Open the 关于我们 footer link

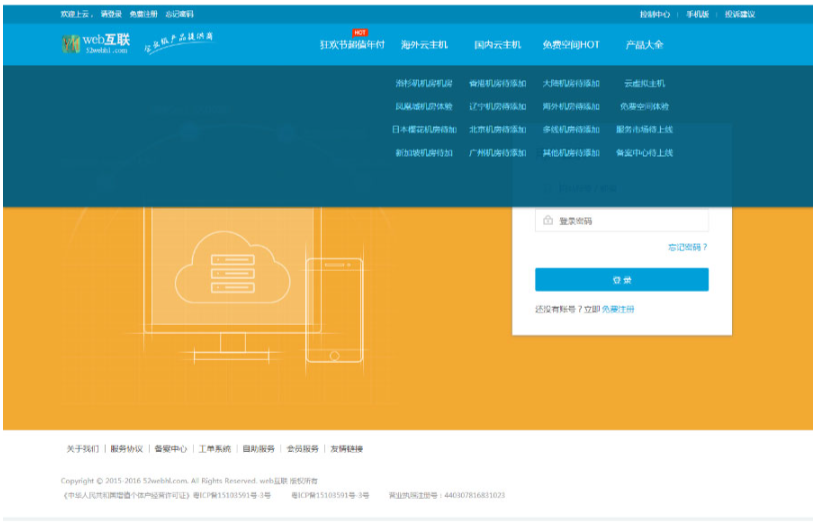pyautogui.click(x=83, y=449)
